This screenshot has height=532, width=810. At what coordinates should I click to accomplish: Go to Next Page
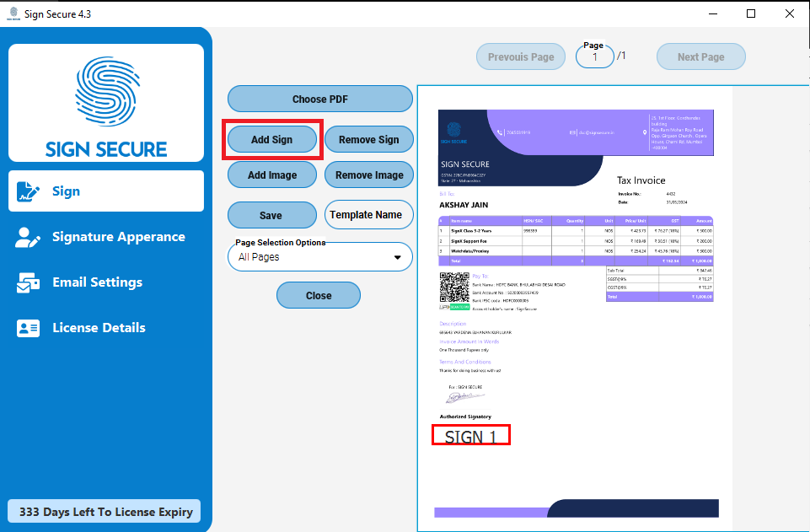click(x=701, y=56)
